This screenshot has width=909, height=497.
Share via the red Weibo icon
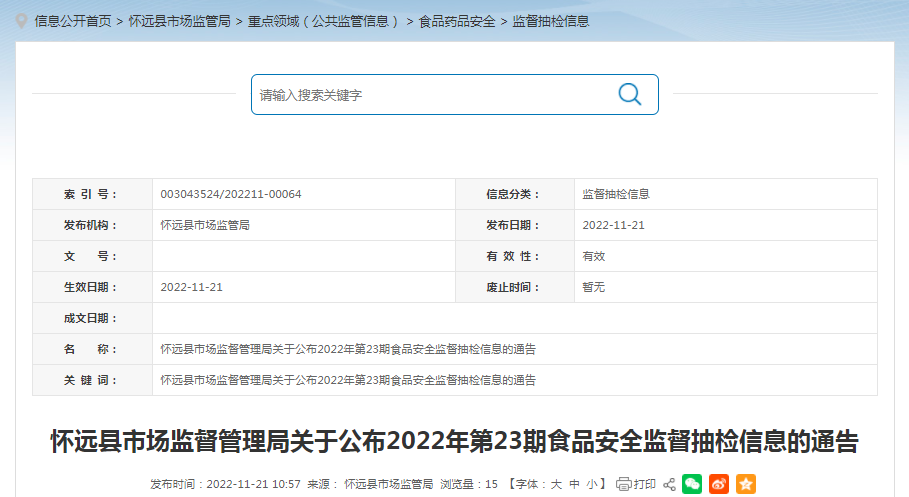(719, 484)
